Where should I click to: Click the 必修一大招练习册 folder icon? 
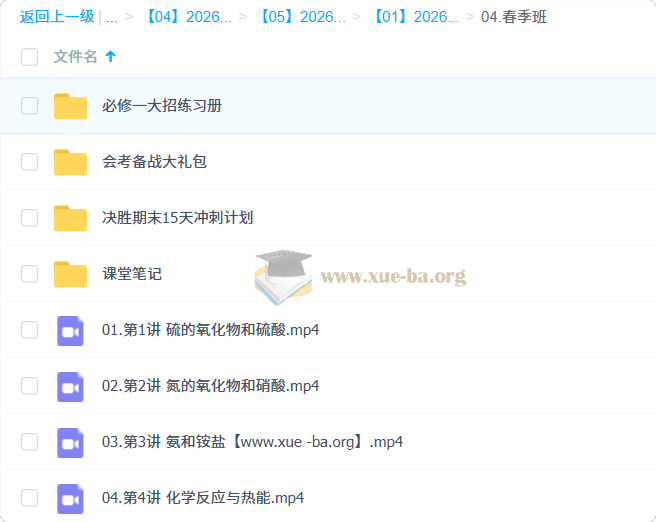[x=70, y=106]
